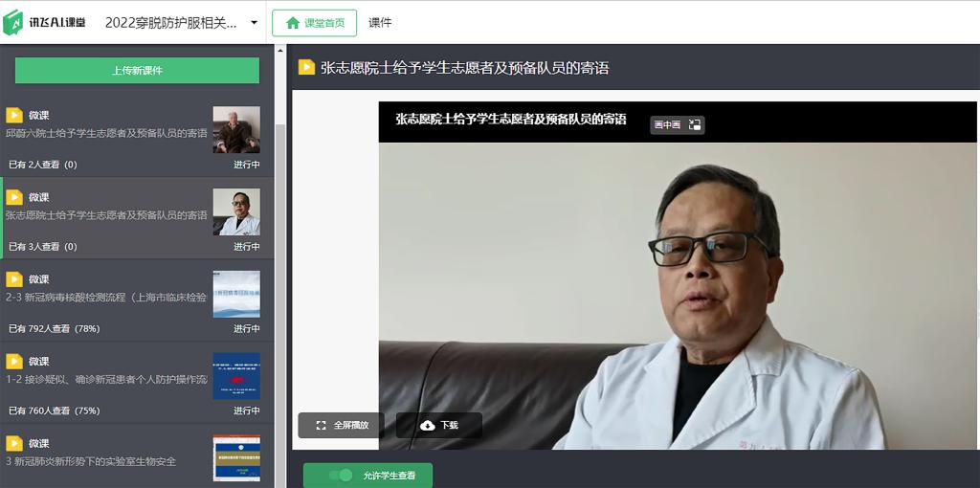Image resolution: width=980 pixels, height=488 pixels.
Task: Toggle the 允许学生查看 switch
Action: [340, 476]
